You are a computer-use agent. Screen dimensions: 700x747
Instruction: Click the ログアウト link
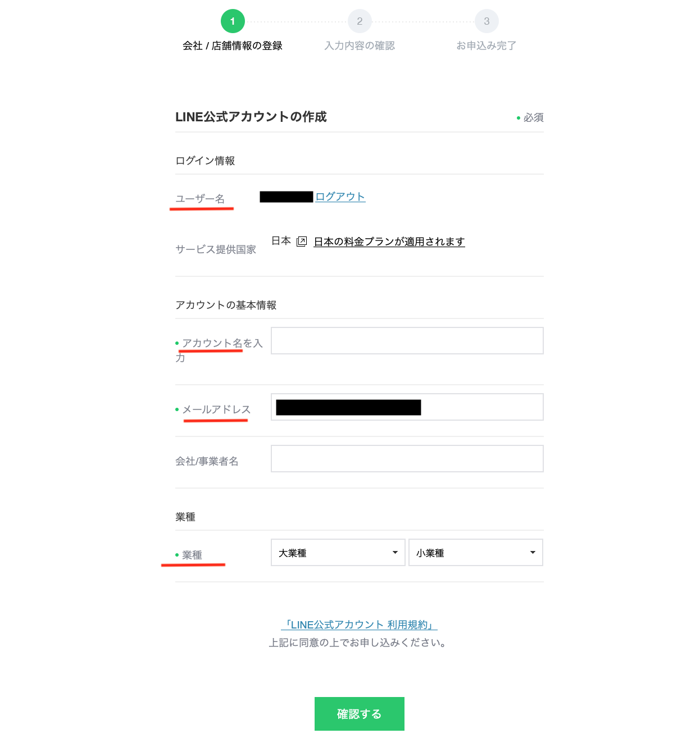coord(340,197)
